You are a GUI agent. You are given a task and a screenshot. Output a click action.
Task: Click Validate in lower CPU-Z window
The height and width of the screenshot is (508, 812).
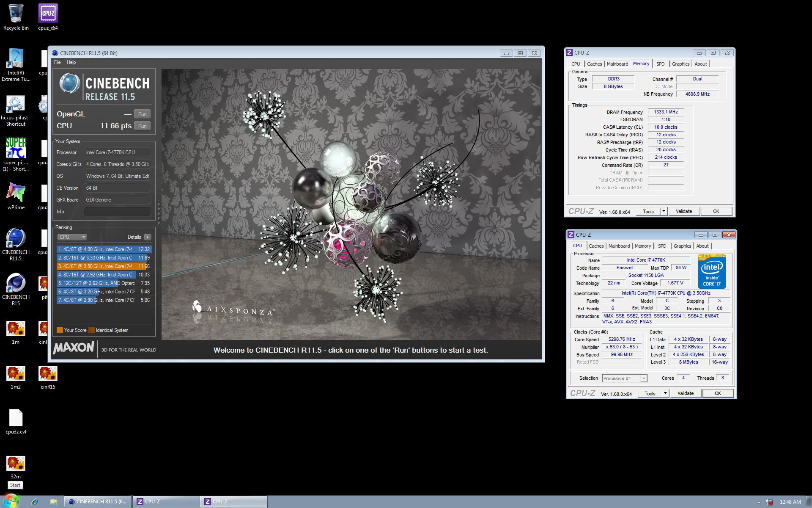pyautogui.click(x=686, y=394)
